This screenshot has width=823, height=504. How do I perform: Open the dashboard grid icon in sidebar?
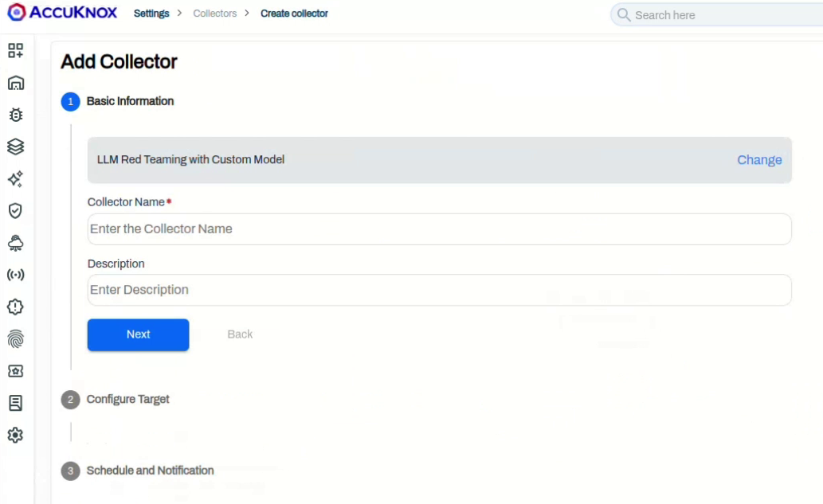(16, 50)
